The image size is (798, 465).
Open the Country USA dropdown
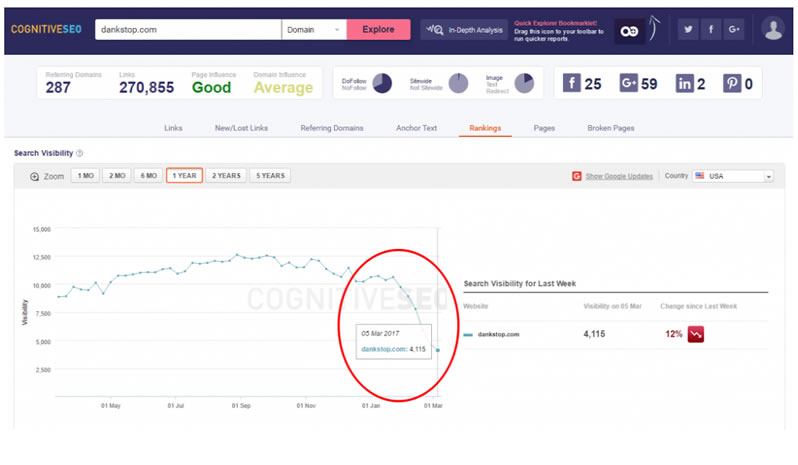pyautogui.click(x=733, y=176)
